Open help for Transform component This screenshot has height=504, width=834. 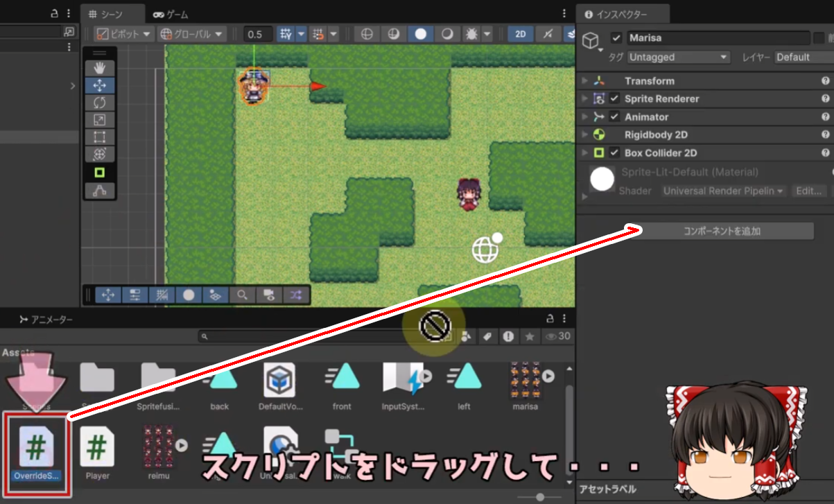tap(826, 81)
